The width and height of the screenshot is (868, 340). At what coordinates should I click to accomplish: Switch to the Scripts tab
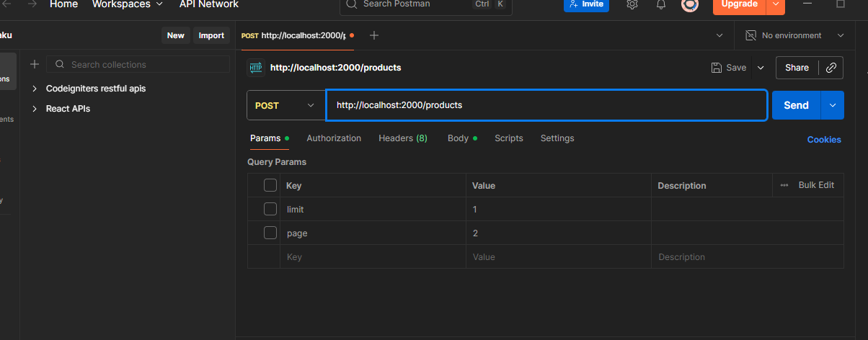pyautogui.click(x=509, y=138)
